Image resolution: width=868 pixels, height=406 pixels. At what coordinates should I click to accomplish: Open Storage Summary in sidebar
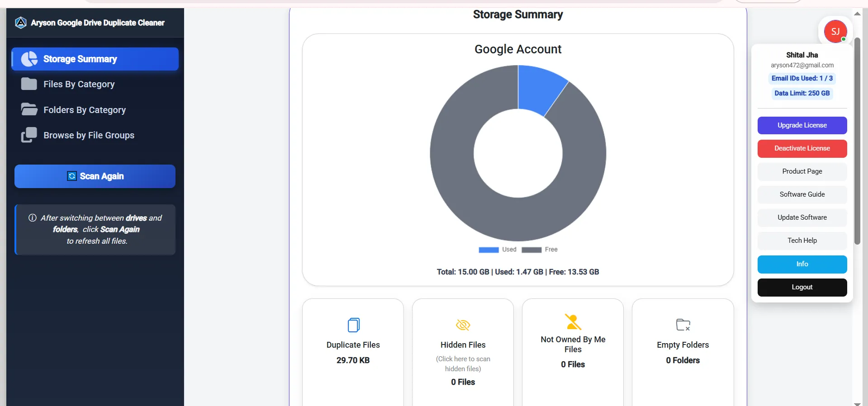click(95, 59)
